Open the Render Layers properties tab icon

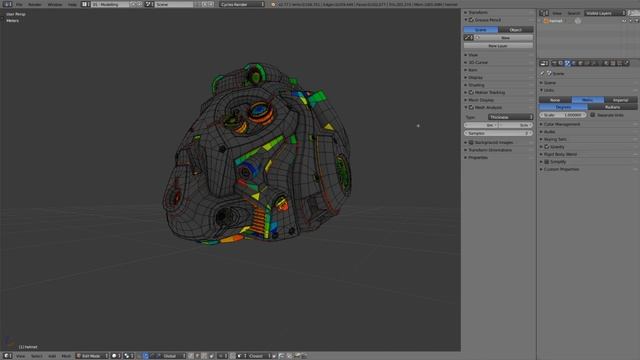561,63
